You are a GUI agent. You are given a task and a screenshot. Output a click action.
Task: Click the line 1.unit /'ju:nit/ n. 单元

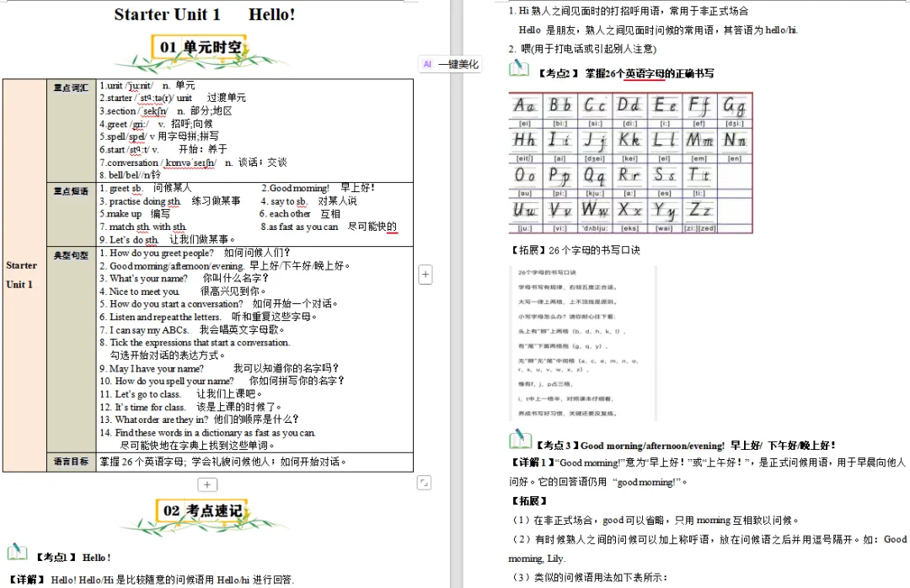tap(147, 85)
